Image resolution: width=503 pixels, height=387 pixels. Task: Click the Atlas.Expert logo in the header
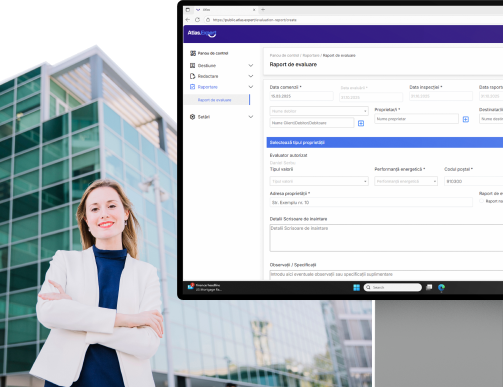tap(202, 33)
